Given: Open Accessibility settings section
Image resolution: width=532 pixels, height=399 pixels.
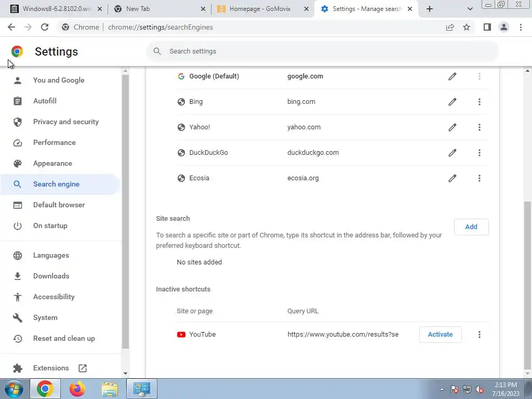Looking at the screenshot, I should pos(60,297).
